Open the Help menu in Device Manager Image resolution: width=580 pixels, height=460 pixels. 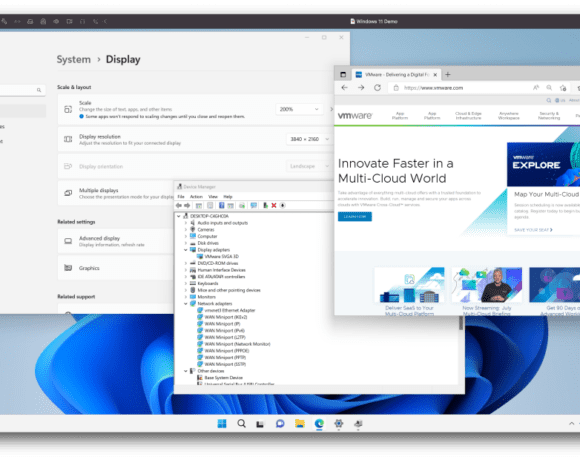(x=228, y=197)
